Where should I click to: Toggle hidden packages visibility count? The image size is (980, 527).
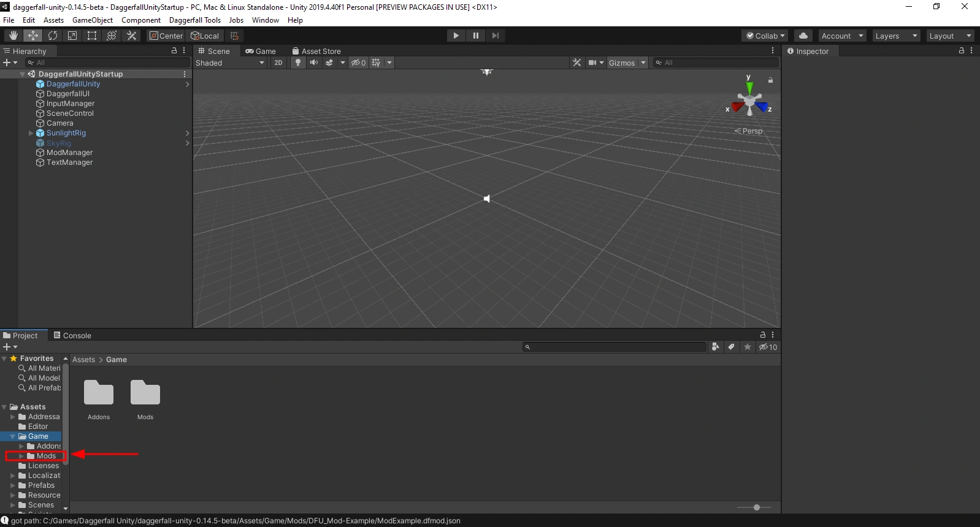[x=768, y=347]
